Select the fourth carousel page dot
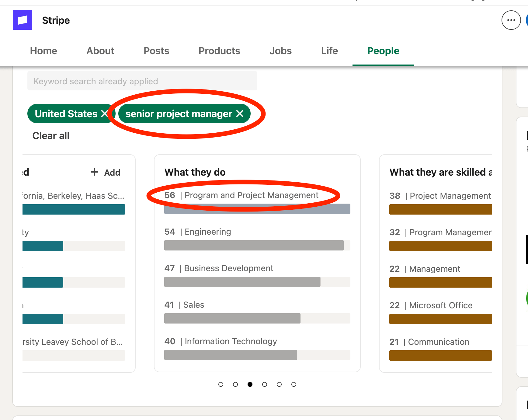This screenshot has width=528, height=420. click(x=265, y=384)
